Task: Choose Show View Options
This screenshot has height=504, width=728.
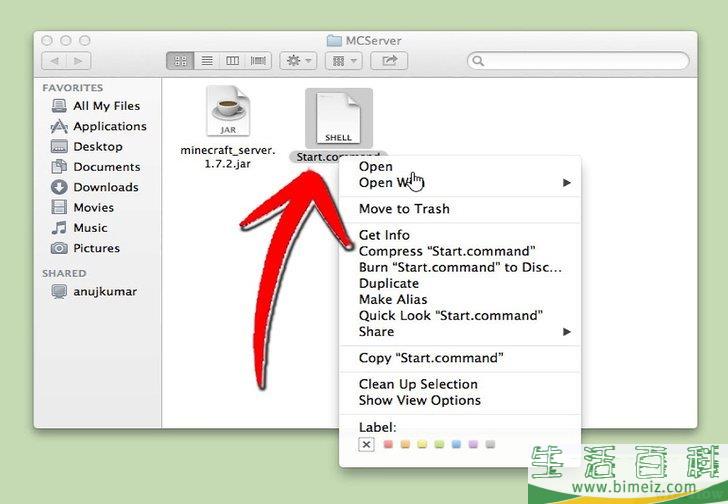Action: point(420,400)
